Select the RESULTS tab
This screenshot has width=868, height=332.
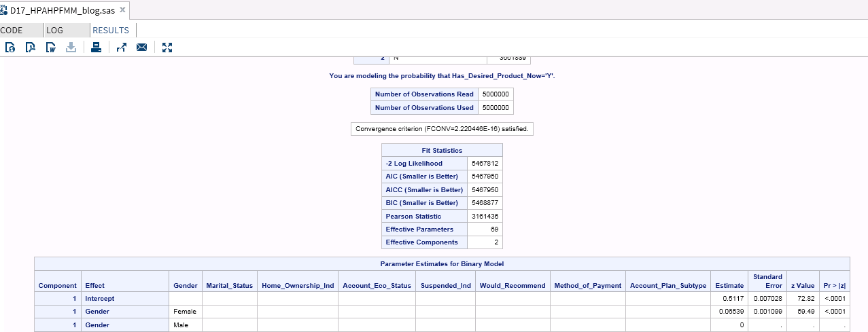(111, 30)
